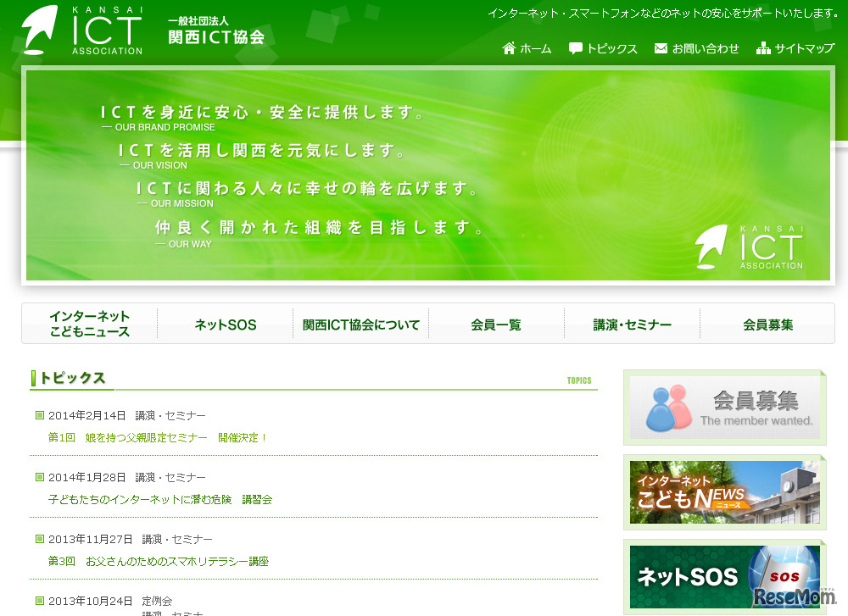Click the home icon in the navigation bar
The height and width of the screenshot is (616, 848).
click(507, 49)
